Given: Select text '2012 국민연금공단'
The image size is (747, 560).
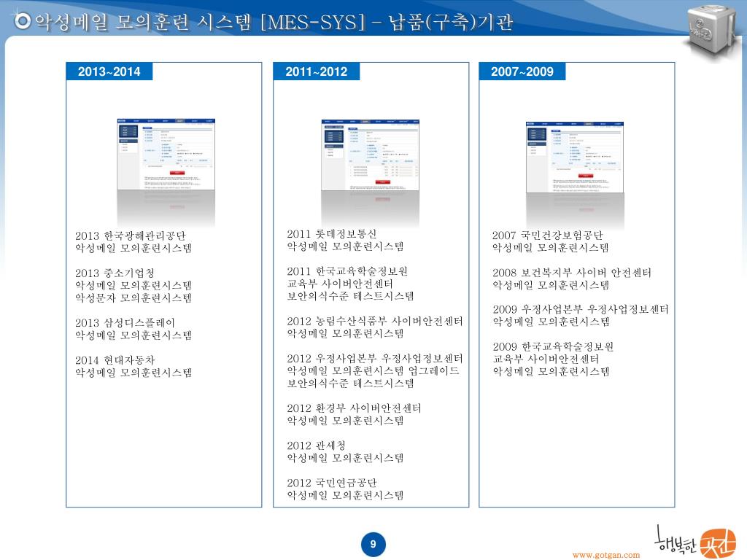Looking at the screenshot, I should pyautogui.click(x=332, y=483).
